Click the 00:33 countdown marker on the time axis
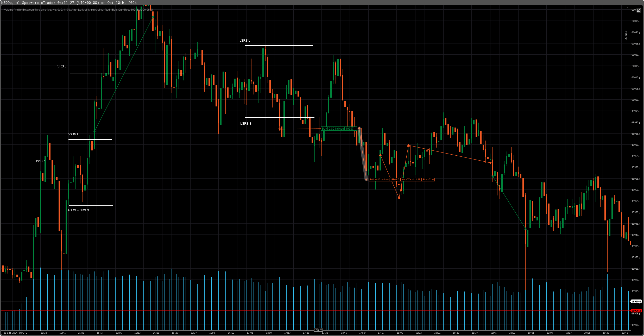This screenshot has height=336, width=644. (319, 330)
